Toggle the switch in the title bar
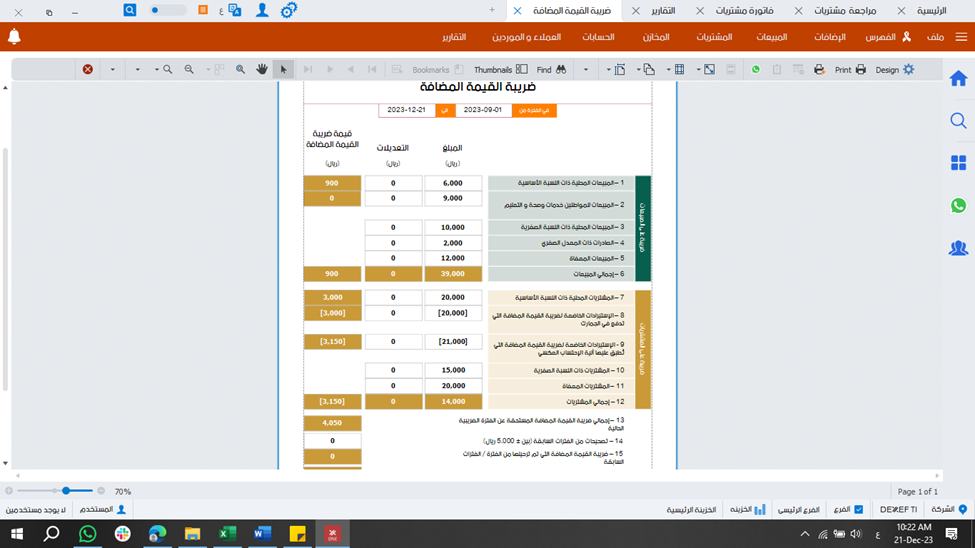Viewport: 975px width, 548px height. [x=167, y=10]
